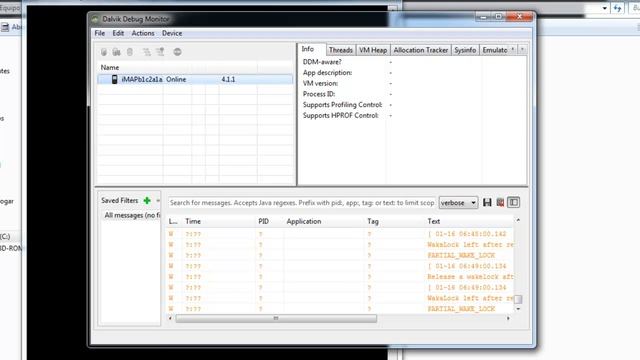Open the panel menu arrow at tab bar end
This screenshot has height=360, width=640.
(522, 49)
